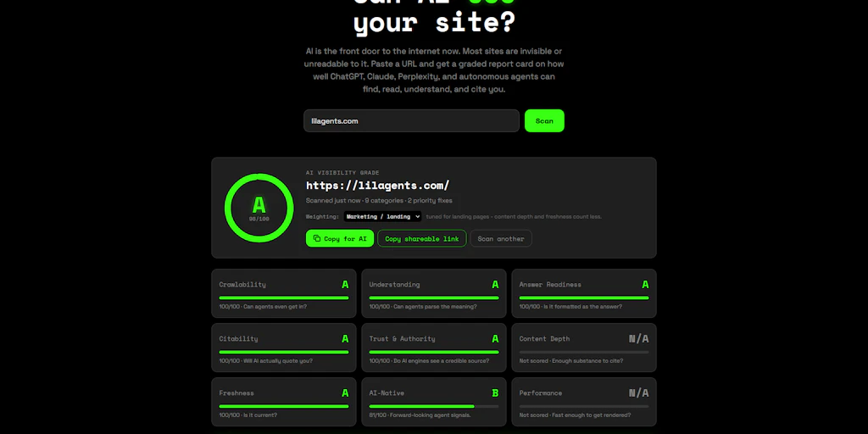This screenshot has height=434, width=868.
Task: Click the Understanding category label
Action: pos(394,285)
